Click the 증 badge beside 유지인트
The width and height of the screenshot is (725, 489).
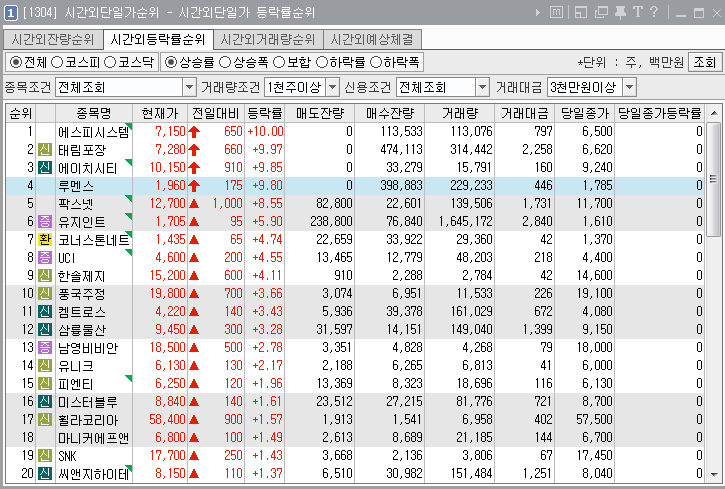coord(45,221)
